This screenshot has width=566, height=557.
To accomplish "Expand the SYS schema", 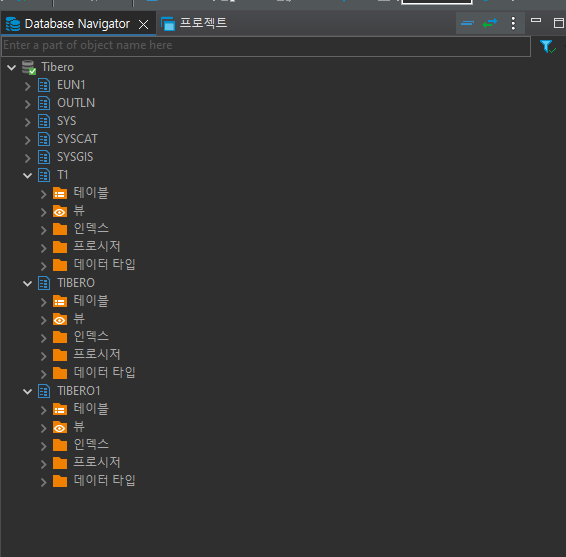I will 27,122.
